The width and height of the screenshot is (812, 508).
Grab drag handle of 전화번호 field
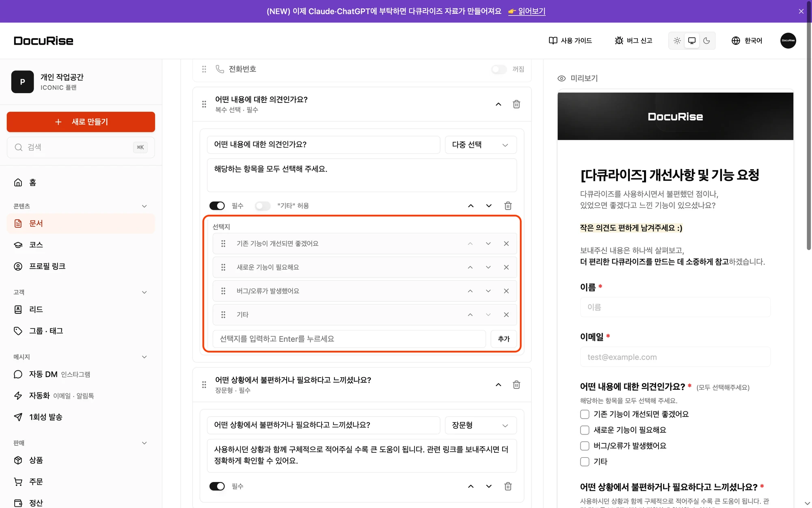[204, 69]
